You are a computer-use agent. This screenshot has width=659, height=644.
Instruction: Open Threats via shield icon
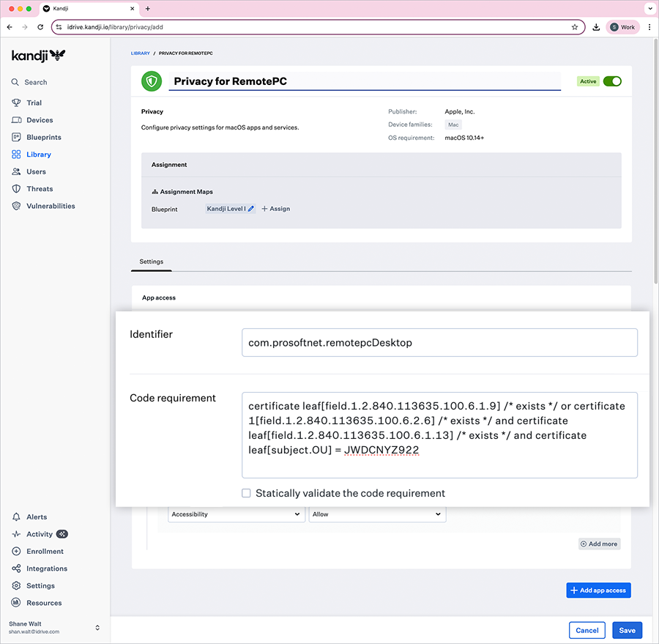click(x=16, y=189)
